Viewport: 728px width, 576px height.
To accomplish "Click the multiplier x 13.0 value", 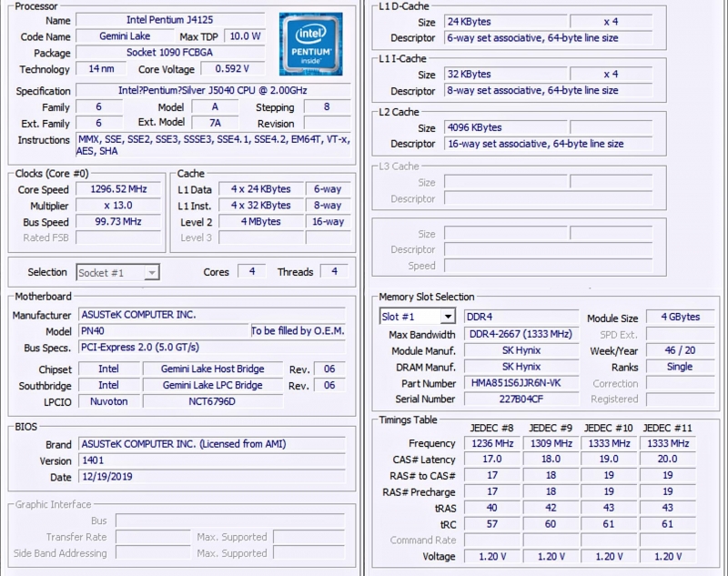I will point(118,205).
